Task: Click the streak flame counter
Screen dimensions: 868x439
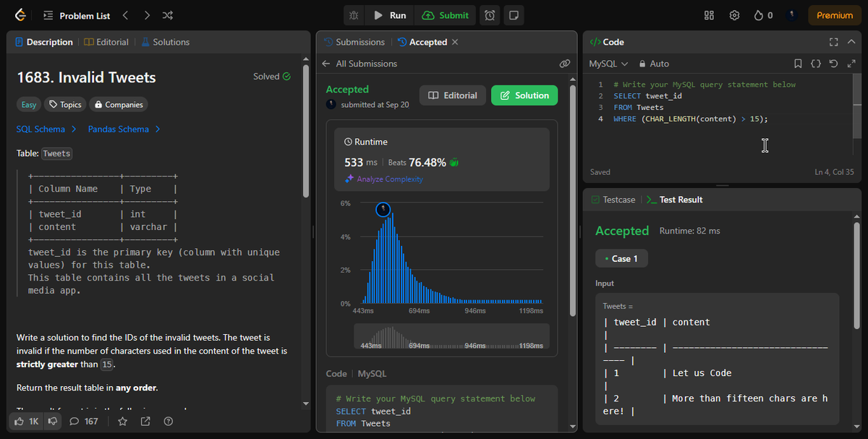Action: 763,15
